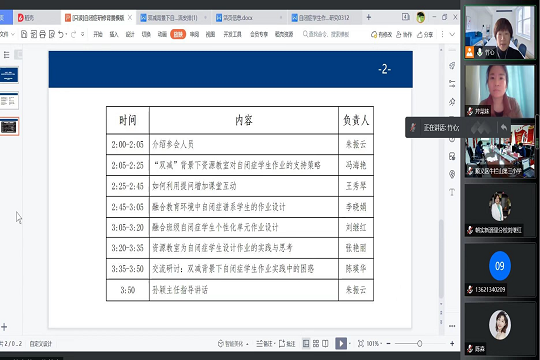Add a new document tab with plus
540x360 pixels.
[368, 17]
